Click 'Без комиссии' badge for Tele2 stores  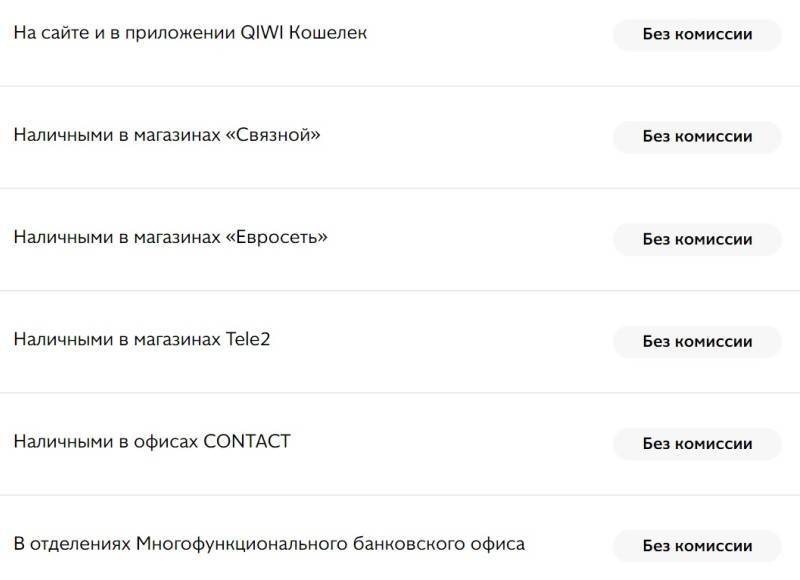point(697,341)
